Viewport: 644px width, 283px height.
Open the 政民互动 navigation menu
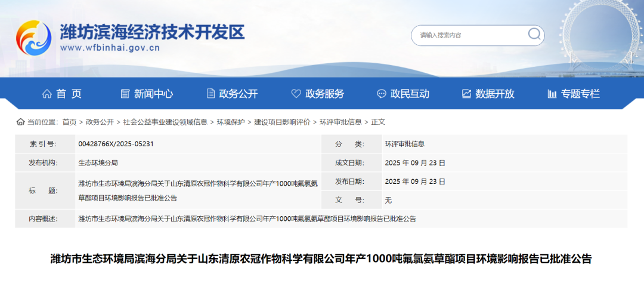[410, 94]
